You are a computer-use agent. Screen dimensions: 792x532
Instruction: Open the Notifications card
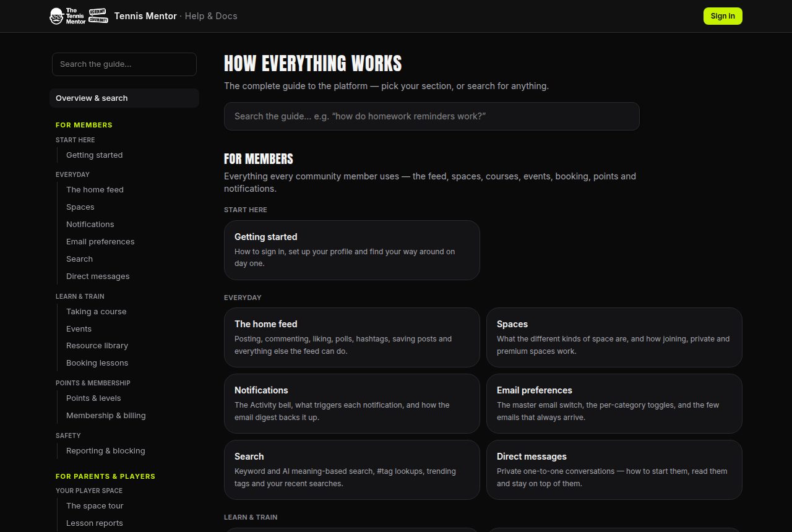pos(351,403)
